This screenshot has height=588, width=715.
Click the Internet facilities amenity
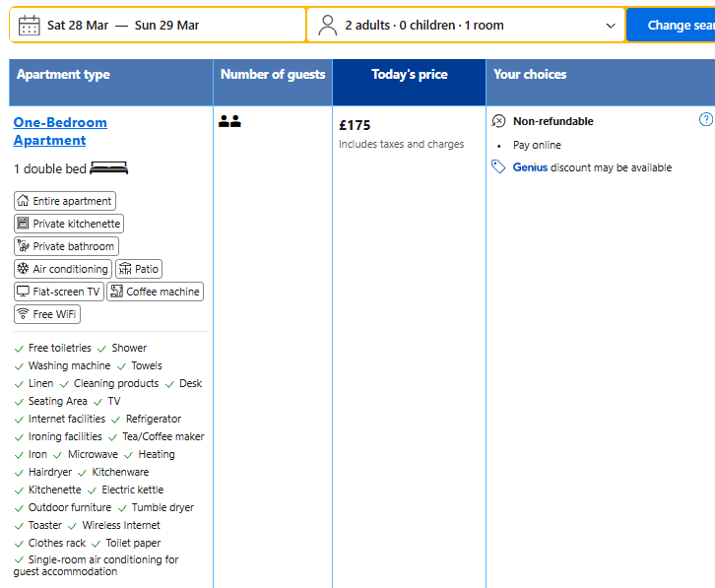click(x=67, y=420)
